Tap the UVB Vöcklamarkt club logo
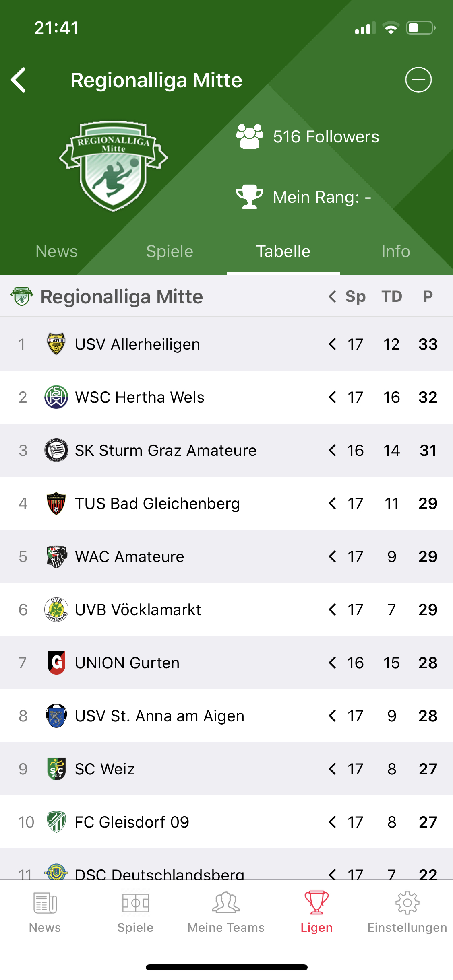The height and width of the screenshot is (980, 453). [56, 609]
